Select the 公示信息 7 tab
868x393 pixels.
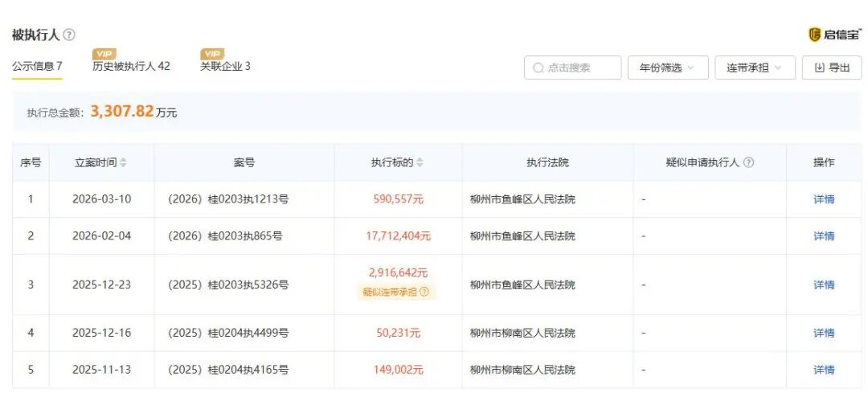tap(37, 67)
